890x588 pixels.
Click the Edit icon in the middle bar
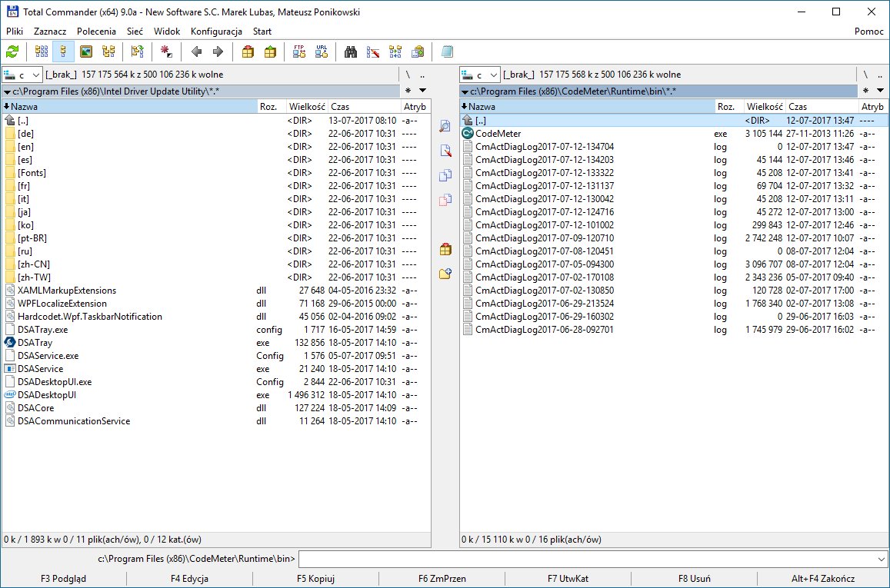tap(445, 150)
